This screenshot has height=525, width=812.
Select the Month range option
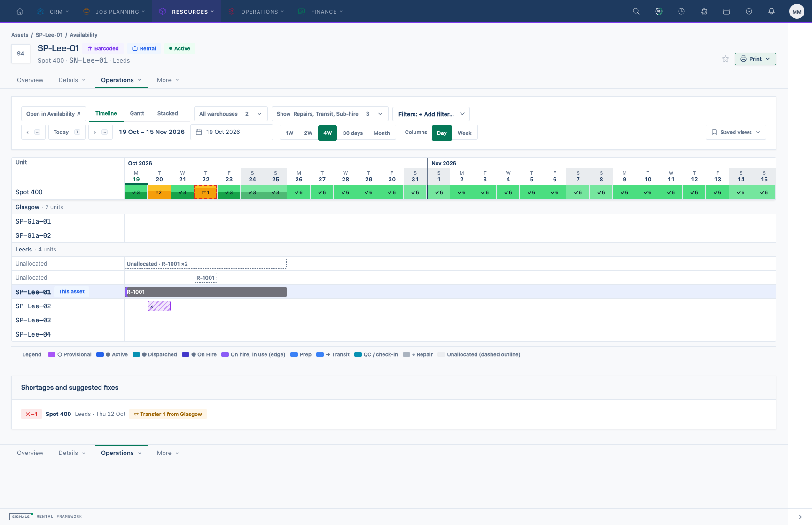382,133
